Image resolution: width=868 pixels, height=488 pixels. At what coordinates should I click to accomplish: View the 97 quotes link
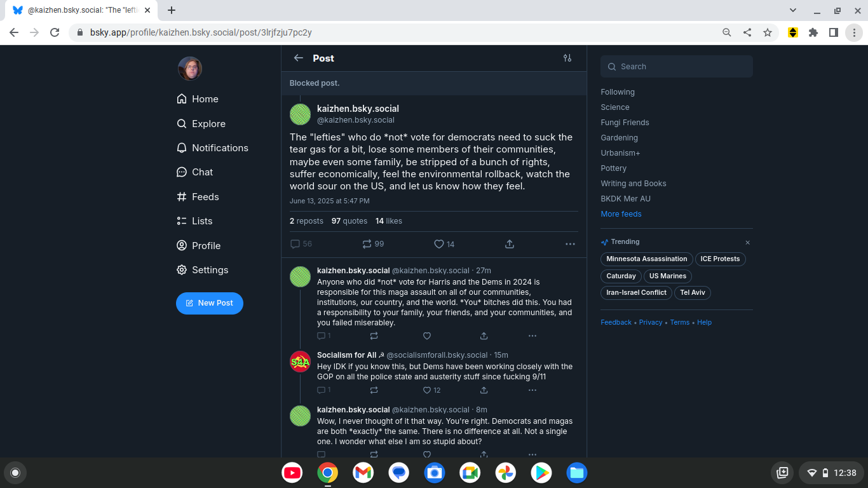point(349,221)
